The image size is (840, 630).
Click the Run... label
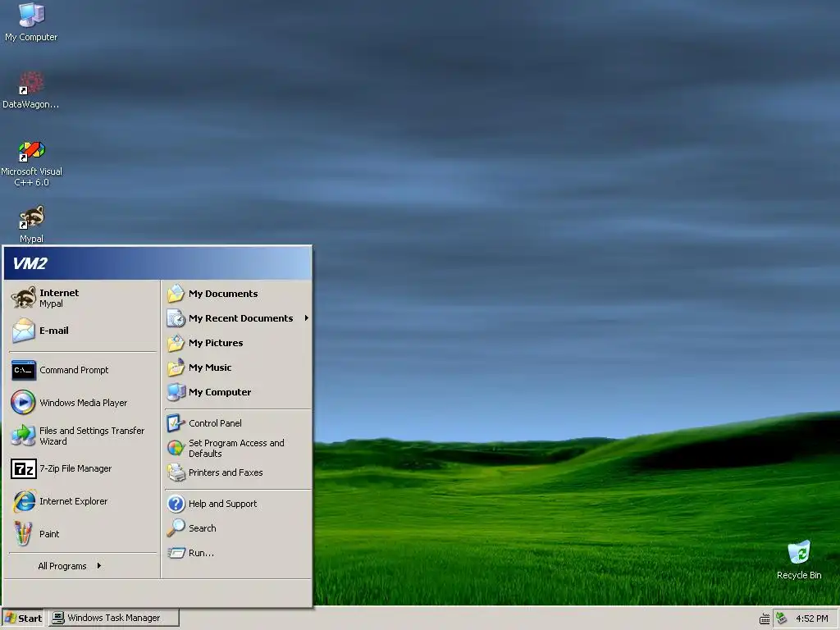click(201, 553)
